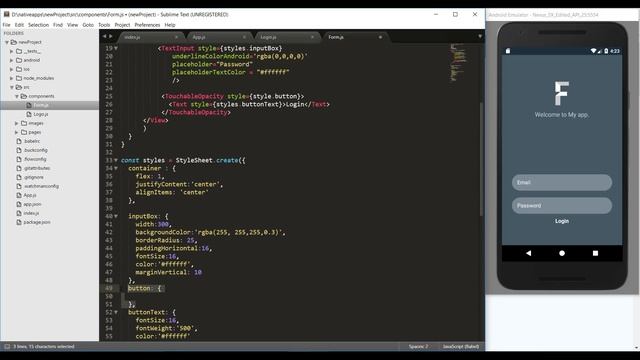Open the Tools menu
Viewport: 640px width, 360px height.
click(x=104, y=25)
